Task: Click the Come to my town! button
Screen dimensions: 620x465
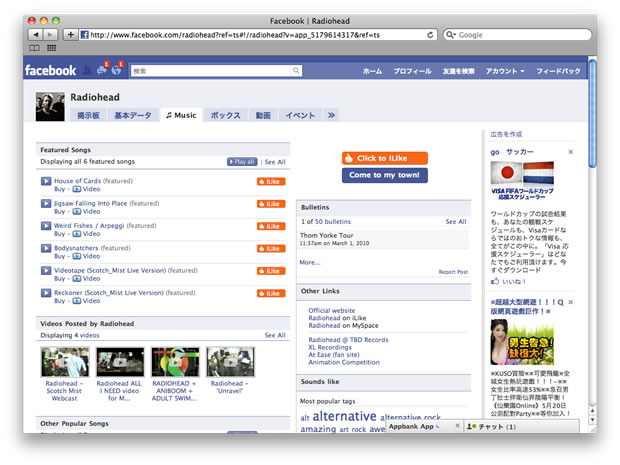Action: 385,175
